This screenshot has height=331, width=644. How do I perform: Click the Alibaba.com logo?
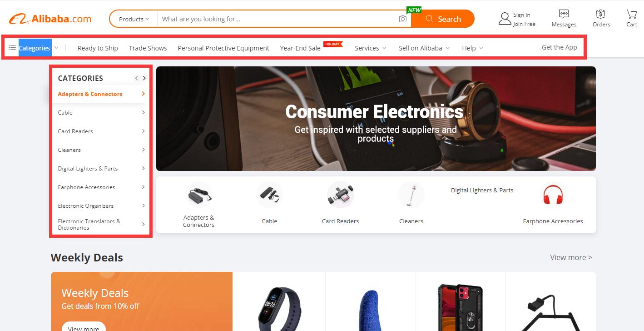[50, 19]
